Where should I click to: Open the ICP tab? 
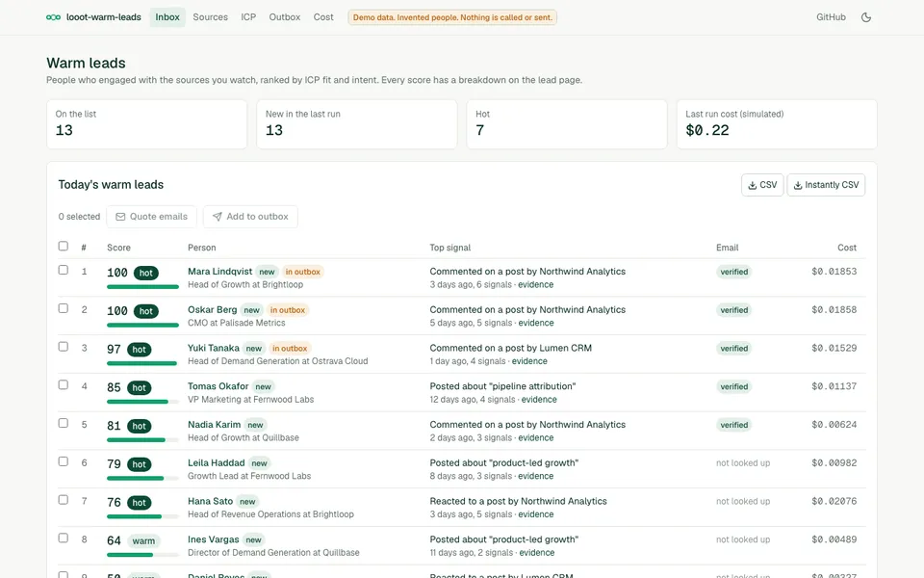[x=248, y=17]
